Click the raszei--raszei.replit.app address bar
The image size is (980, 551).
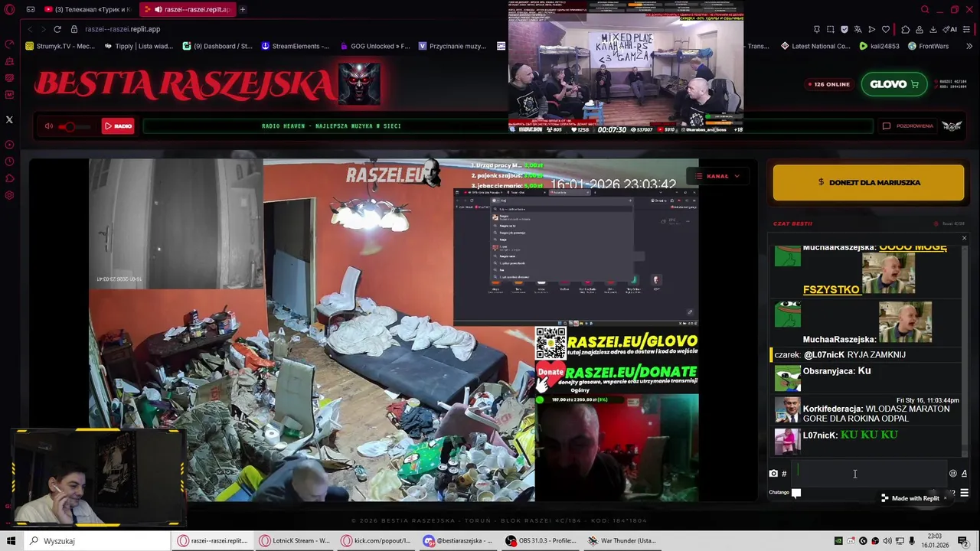coord(122,29)
